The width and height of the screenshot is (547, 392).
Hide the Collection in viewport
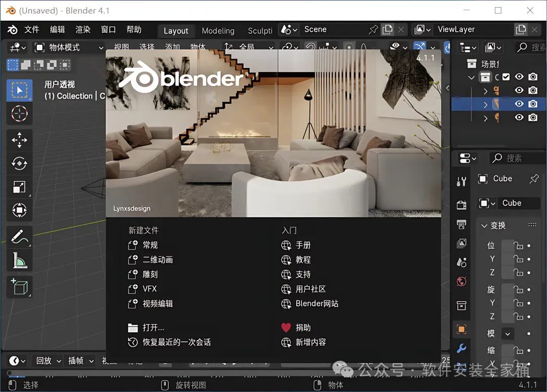(520, 77)
